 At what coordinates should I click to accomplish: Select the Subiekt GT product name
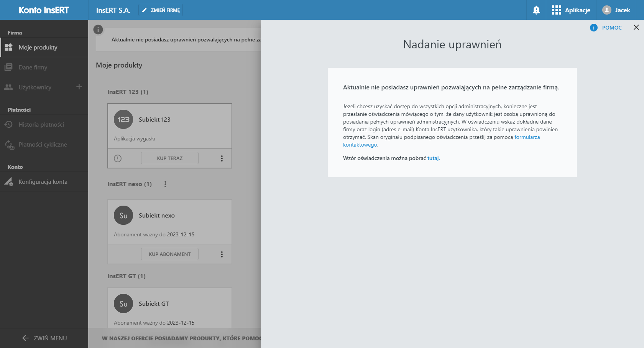[154, 303]
